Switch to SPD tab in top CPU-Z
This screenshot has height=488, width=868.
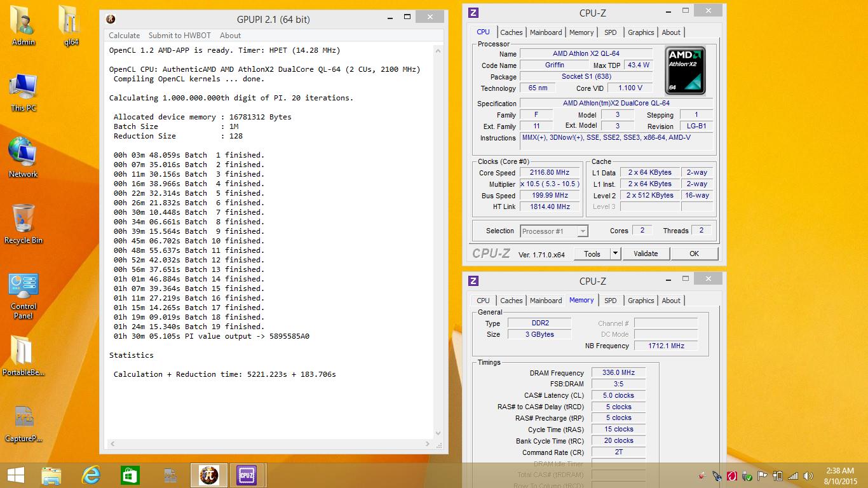[x=610, y=32]
